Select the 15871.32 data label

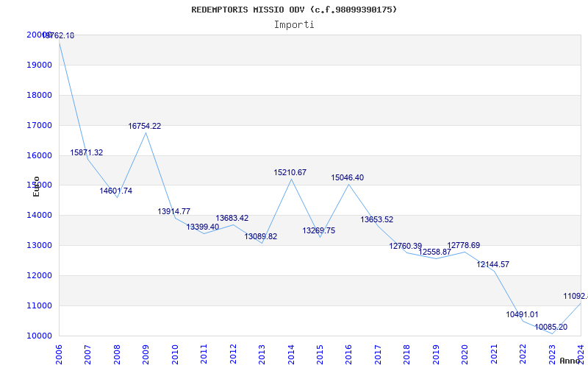pyautogui.click(x=87, y=153)
